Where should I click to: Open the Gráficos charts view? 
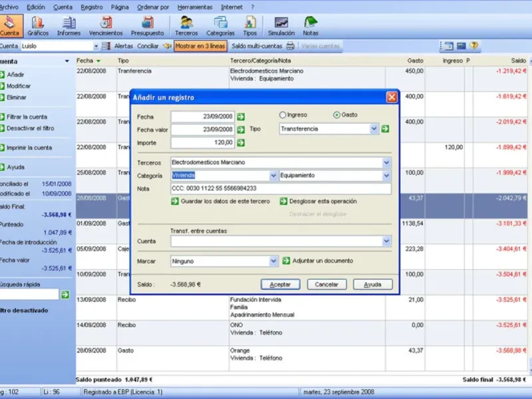(38, 26)
